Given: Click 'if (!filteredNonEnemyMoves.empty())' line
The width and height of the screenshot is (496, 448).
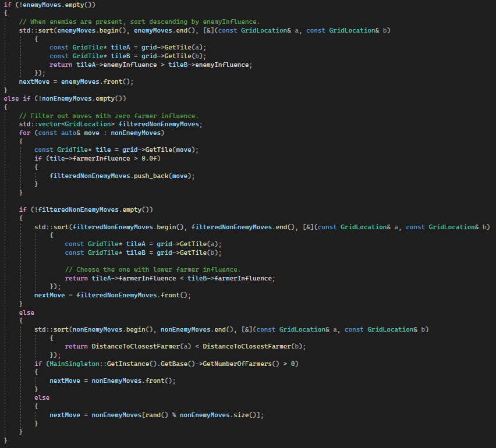Looking at the screenshot, I should pyautogui.click(x=86, y=209).
